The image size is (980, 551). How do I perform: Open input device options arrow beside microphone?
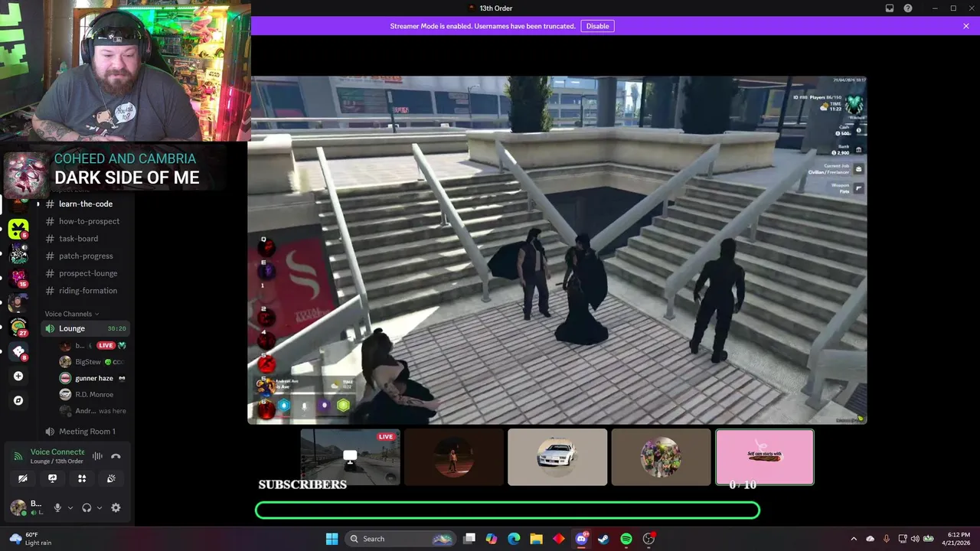pyautogui.click(x=70, y=507)
